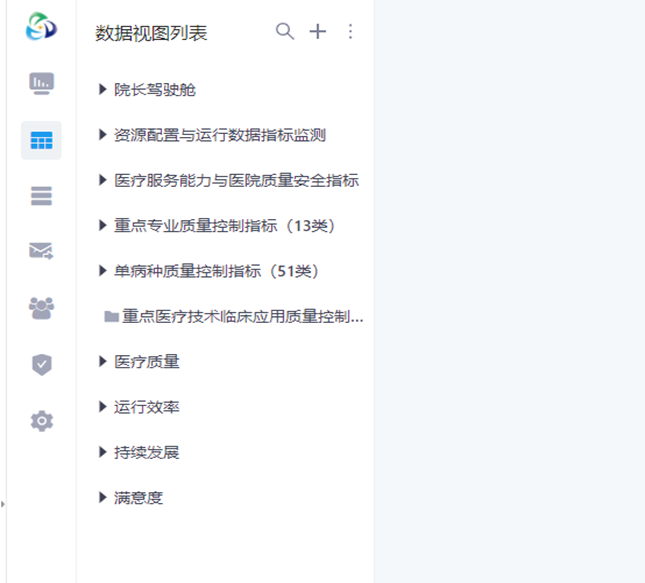Open the user group sidebar icon

(x=41, y=308)
